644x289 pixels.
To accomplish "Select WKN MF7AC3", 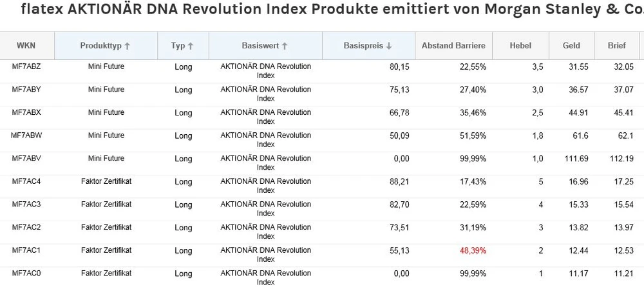I will pyautogui.click(x=26, y=204).
